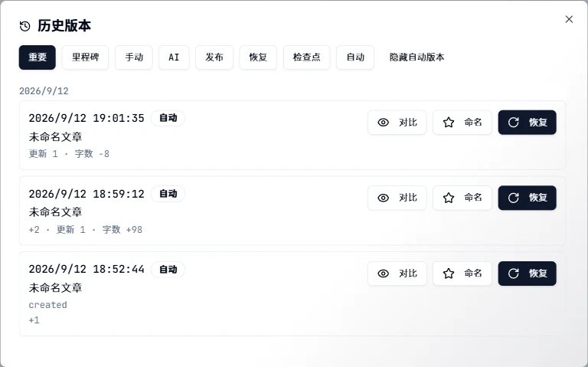Select the 重要 filter

pos(37,57)
